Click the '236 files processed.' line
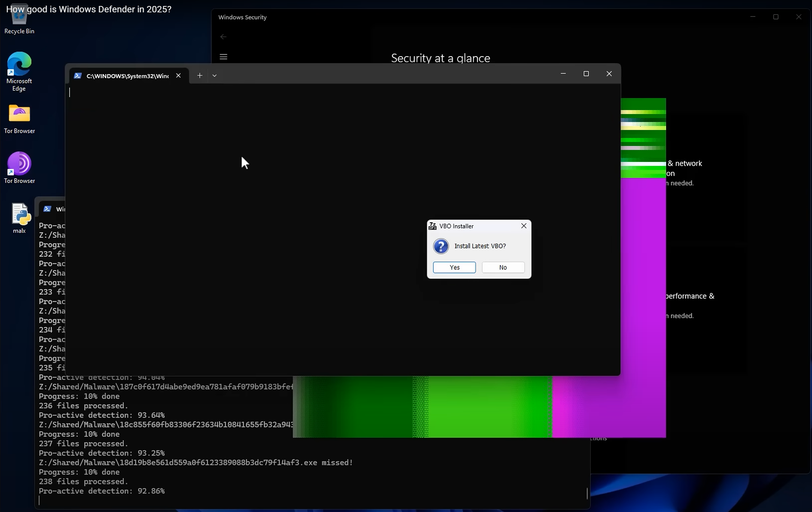This screenshot has height=512, width=812. pos(83,406)
